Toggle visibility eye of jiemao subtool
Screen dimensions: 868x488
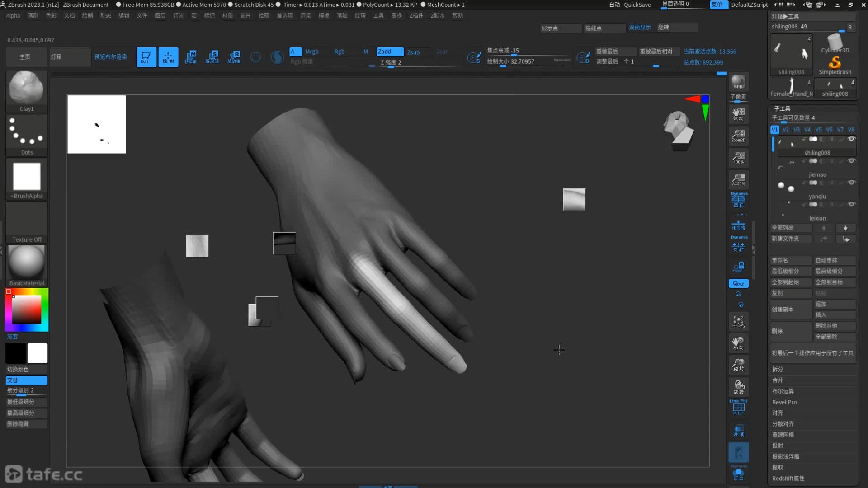(851, 160)
